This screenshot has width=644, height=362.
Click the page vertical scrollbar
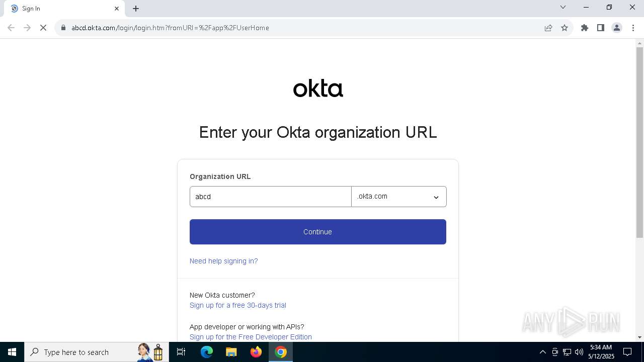[x=639, y=142]
